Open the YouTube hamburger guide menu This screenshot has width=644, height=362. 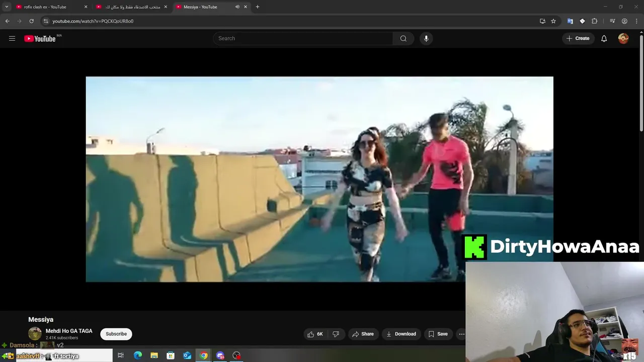12,38
